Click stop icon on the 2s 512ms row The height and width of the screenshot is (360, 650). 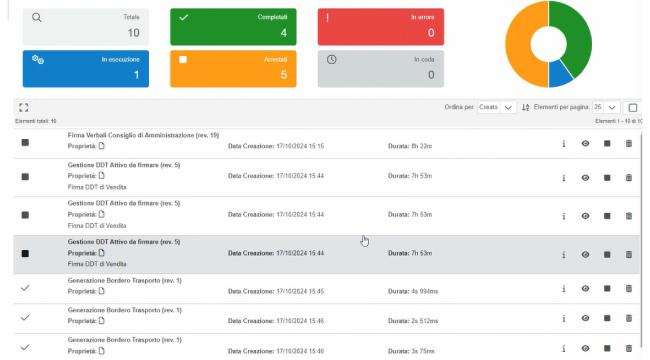607,319
